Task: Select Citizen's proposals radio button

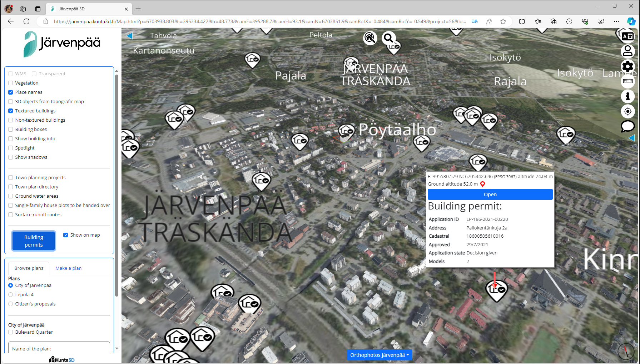Action: click(11, 304)
